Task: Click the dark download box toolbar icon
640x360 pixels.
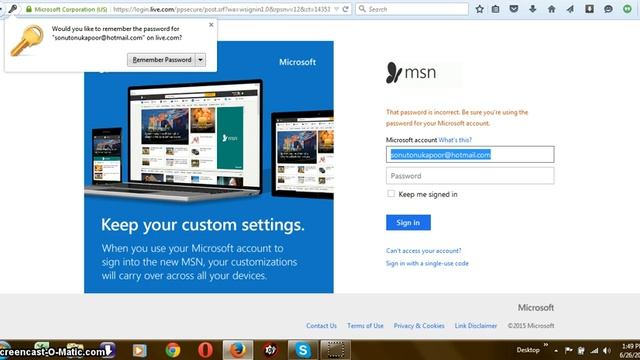Action: (589, 9)
